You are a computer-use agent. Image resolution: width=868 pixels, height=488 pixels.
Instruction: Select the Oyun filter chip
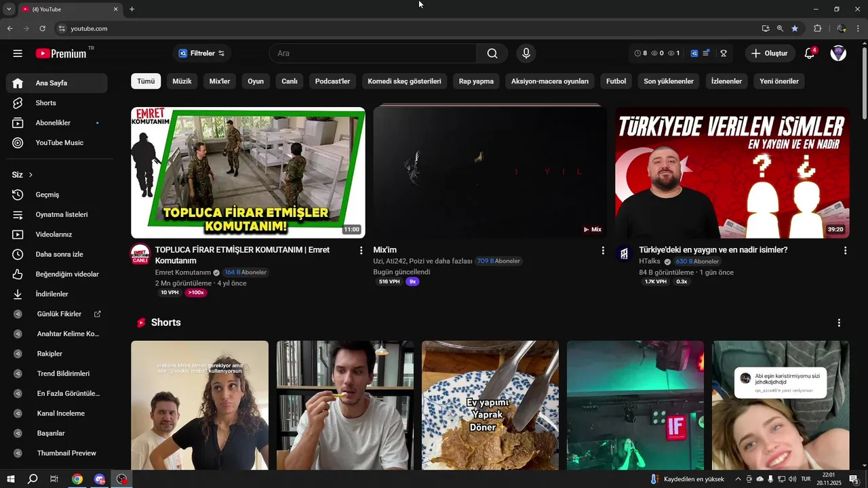coord(256,81)
